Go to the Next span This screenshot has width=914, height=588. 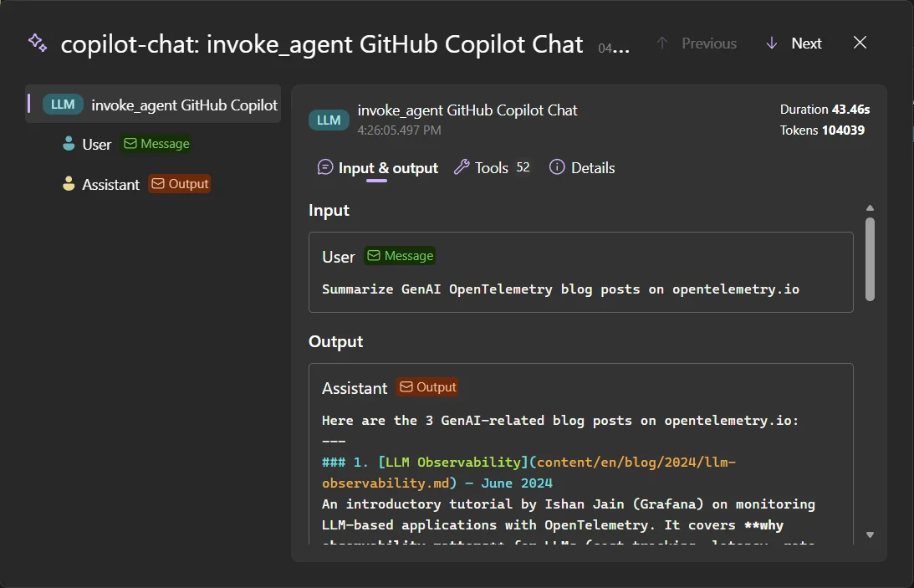(794, 43)
